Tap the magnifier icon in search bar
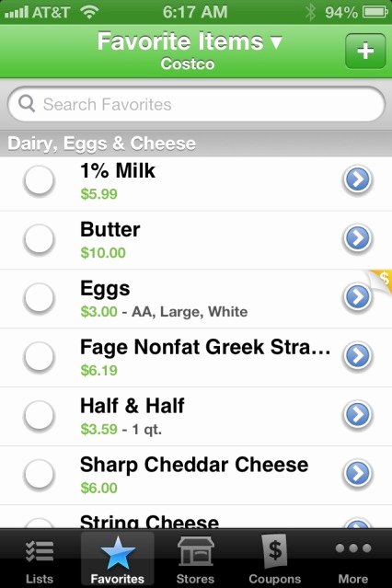392x588 pixels. coord(27,104)
